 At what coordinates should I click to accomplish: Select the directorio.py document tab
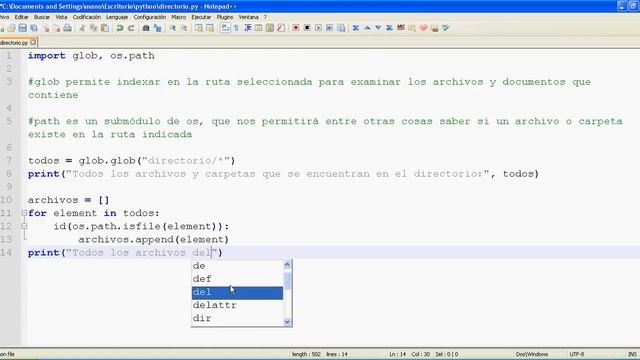(x=15, y=42)
